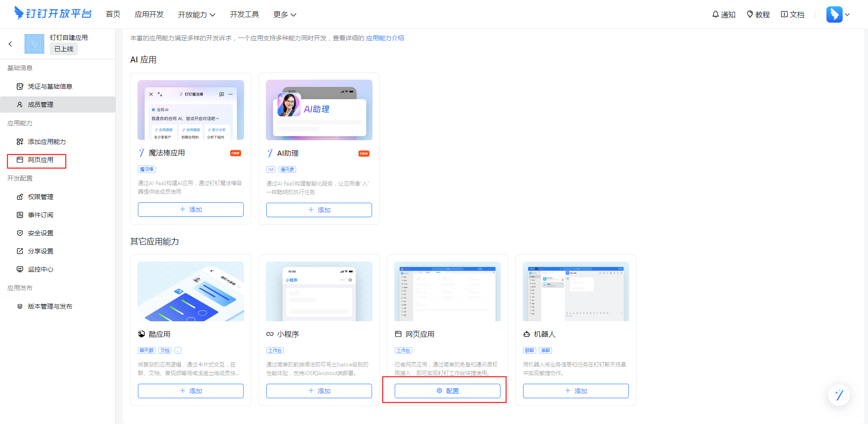Click the 安全设置 shield icon
868x424 pixels.
[20, 233]
